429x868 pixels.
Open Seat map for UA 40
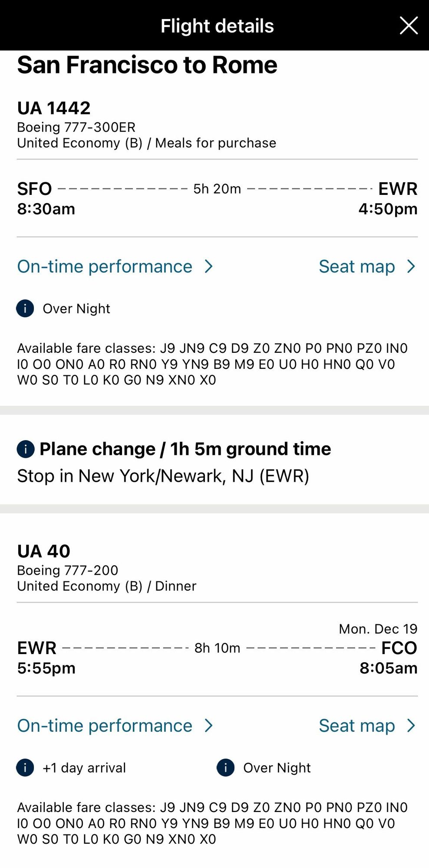(x=357, y=726)
